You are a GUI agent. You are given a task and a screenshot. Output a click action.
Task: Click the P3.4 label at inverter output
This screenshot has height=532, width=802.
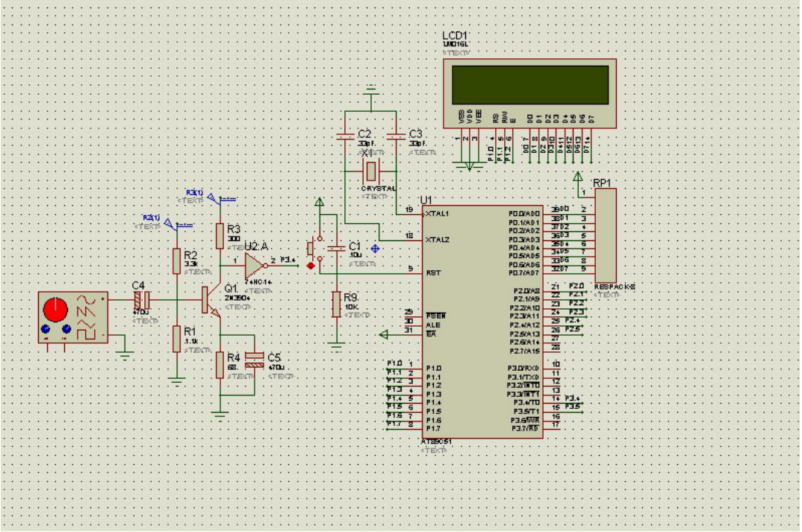click(287, 260)
